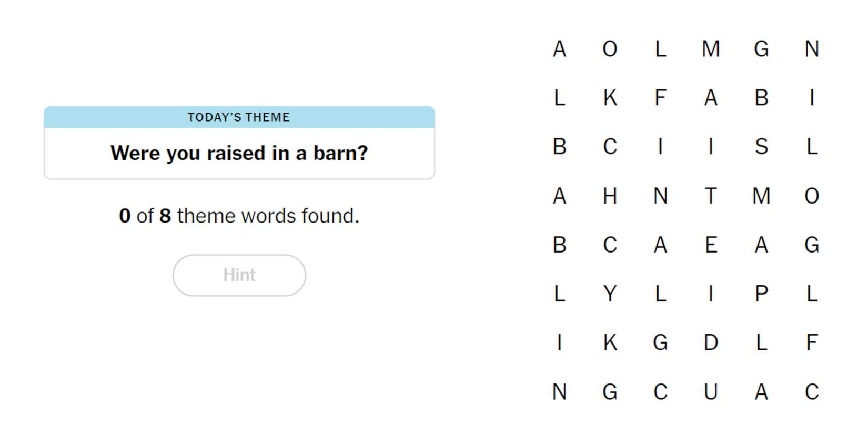Click the Hint button
Viewport: 868px width, 434px height.
[239, 275]
